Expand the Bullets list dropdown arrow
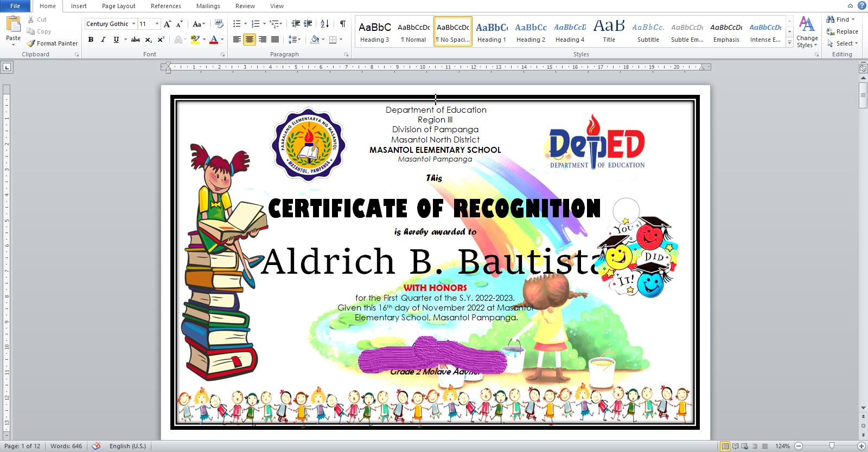 coord(245,24)
